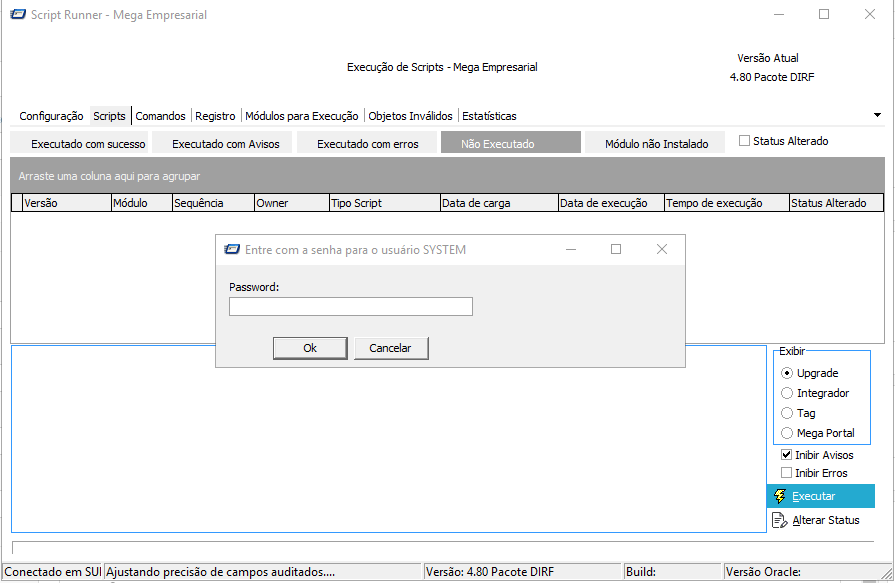Toggle the Status Alterado checkbox
Viewport: 895px width, 583px height.
(744, 140)
